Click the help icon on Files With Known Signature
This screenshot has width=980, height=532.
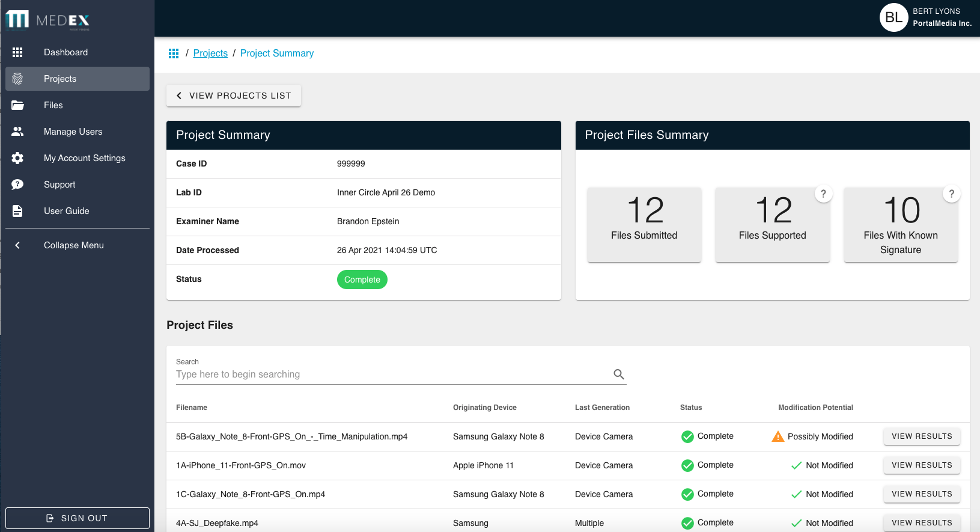coord(951,194)
